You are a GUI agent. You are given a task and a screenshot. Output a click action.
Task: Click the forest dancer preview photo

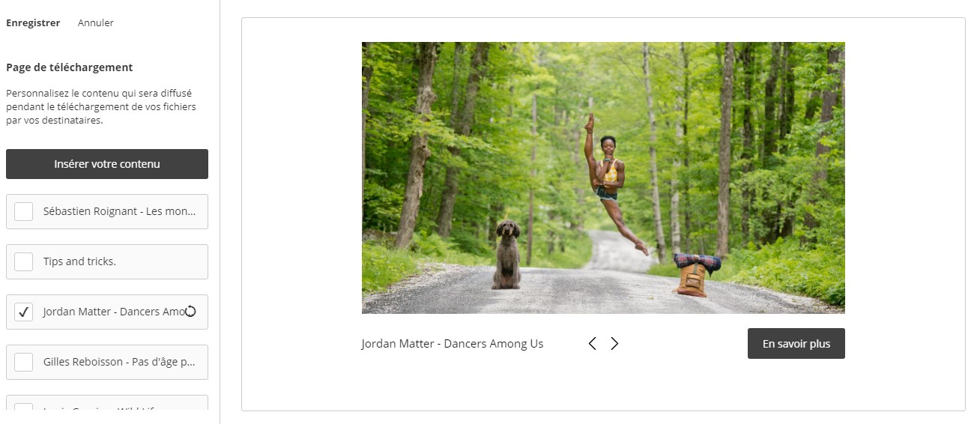coord(603,178)
